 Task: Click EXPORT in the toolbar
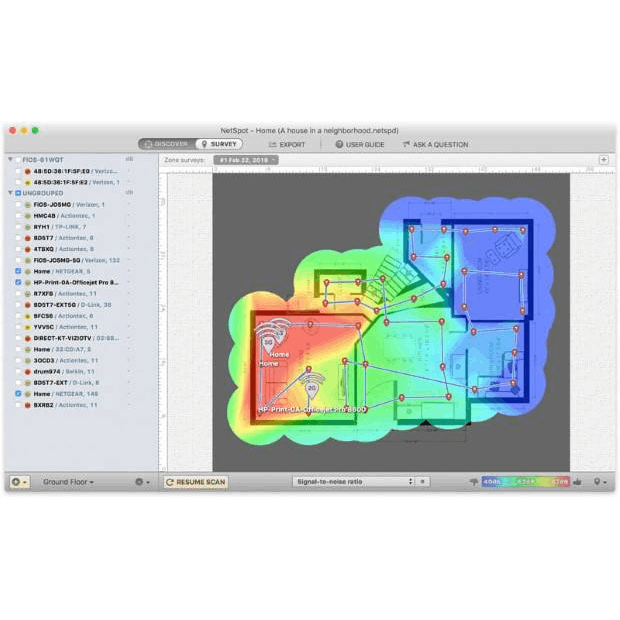287,144
